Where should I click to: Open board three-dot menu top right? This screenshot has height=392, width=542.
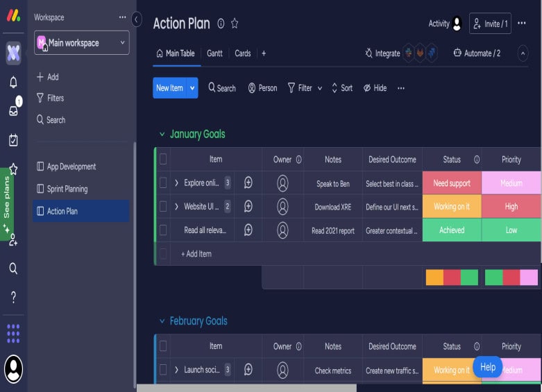[522, 23]
